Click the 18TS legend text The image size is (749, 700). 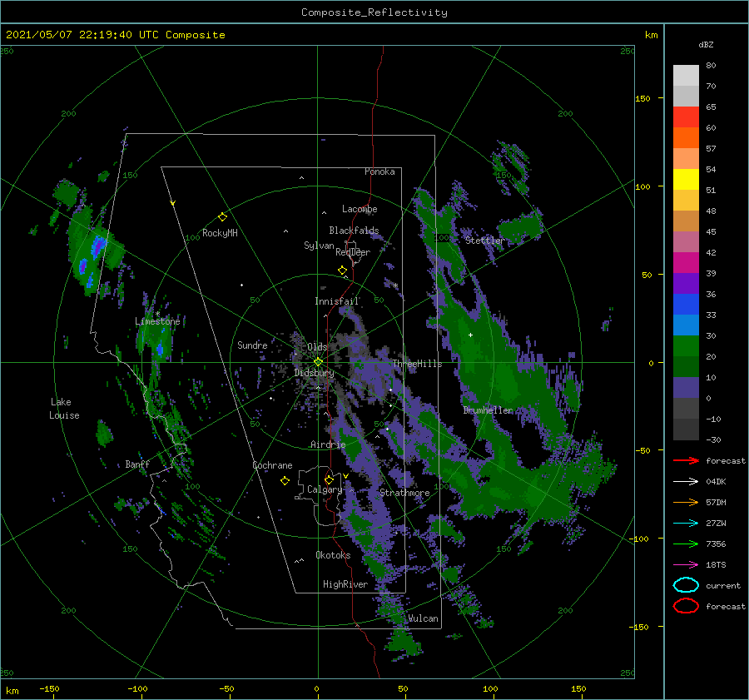[x=716, y=565]
